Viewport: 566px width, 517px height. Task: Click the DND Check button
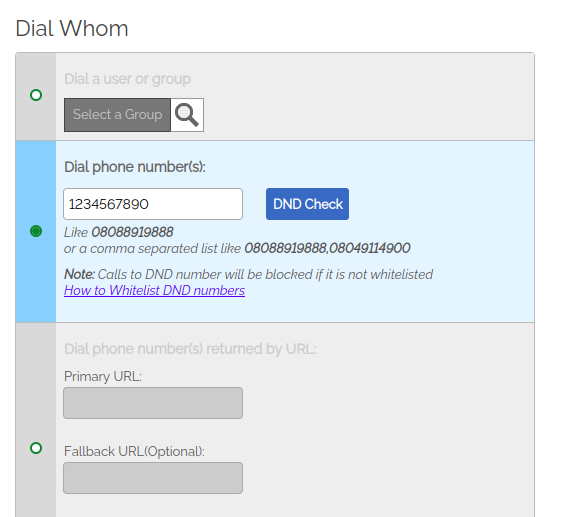(x=307, y=204)
